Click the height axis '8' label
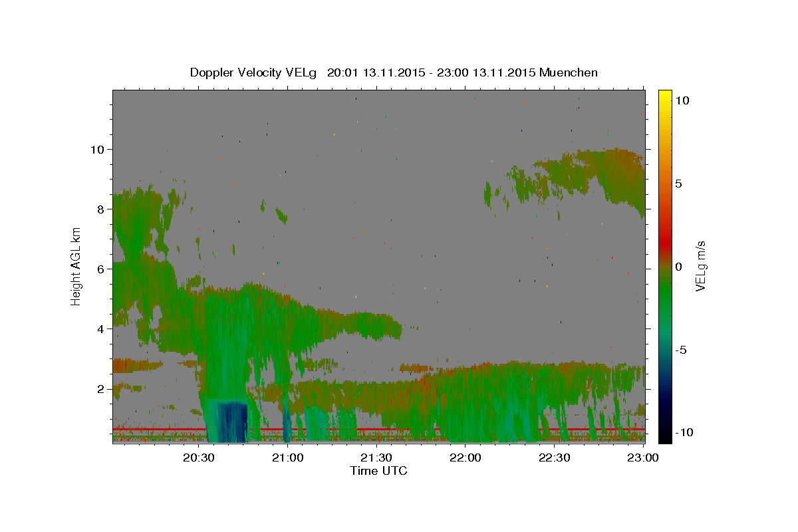Viewport: 798px width, 532px height. tap(101, 209)
